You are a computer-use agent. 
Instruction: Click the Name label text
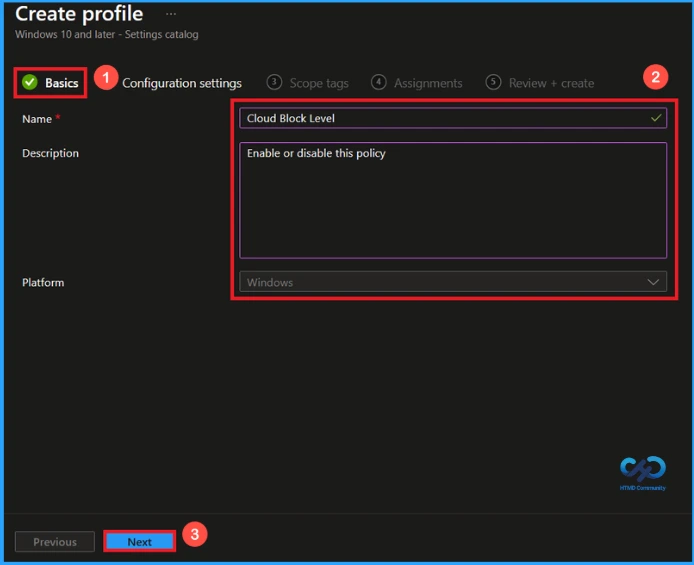coord(37,119)
